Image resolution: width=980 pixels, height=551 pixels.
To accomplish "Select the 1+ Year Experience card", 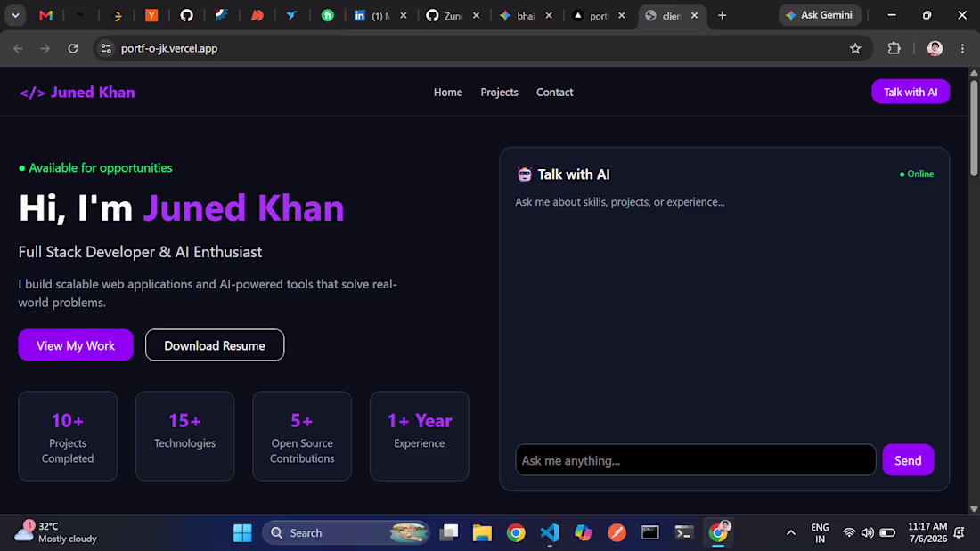I will 420,436.
